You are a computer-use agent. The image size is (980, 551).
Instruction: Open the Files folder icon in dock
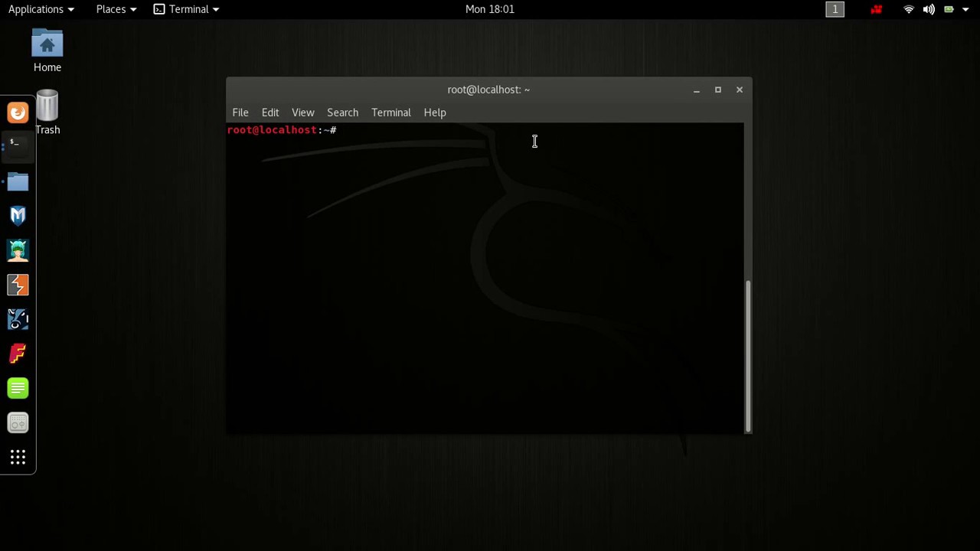[x=18, y=181]
